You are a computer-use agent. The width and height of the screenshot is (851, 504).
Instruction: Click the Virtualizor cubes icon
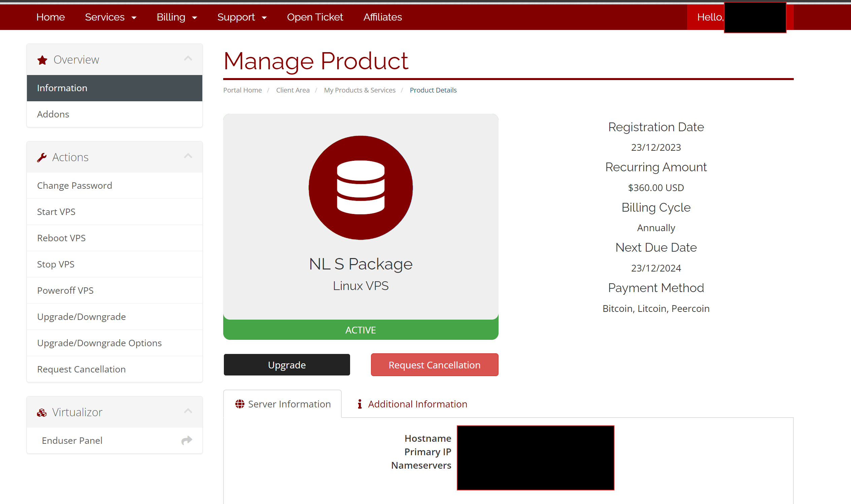42,412
